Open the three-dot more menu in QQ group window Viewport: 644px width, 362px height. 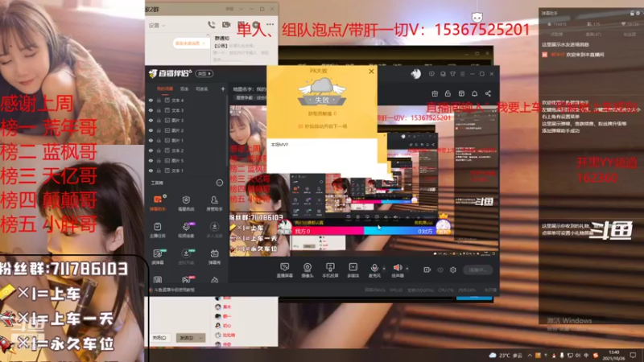tap(270, 25)
